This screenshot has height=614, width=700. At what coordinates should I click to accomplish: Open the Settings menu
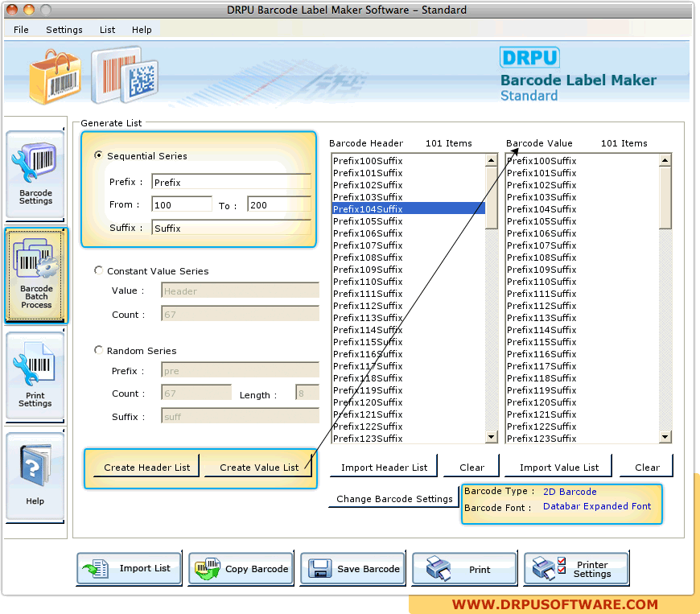tap(64, 29)
